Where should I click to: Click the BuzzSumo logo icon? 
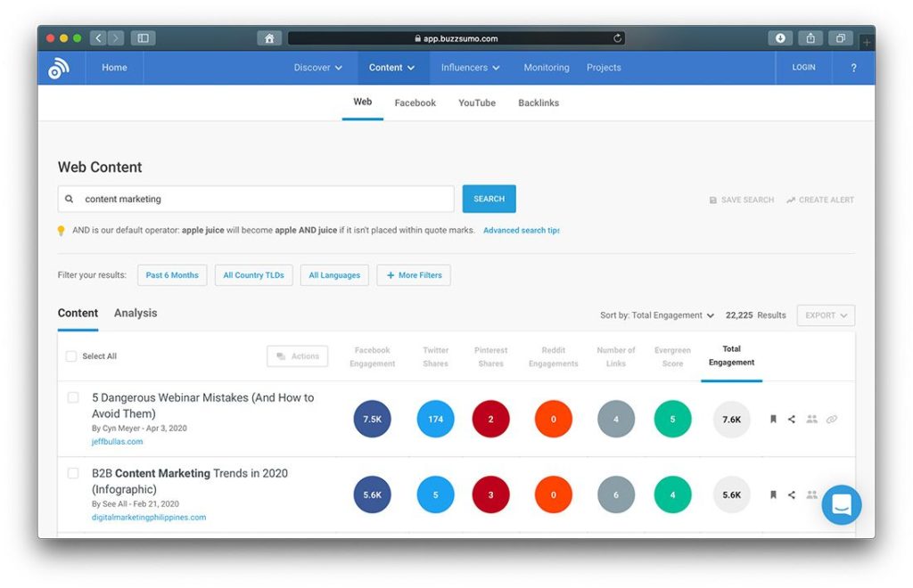coord(59,68)
